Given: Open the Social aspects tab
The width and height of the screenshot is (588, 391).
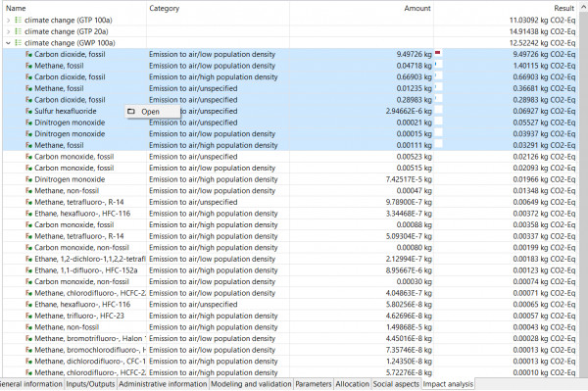Looking at the screenshot, I should click(396, 384).
